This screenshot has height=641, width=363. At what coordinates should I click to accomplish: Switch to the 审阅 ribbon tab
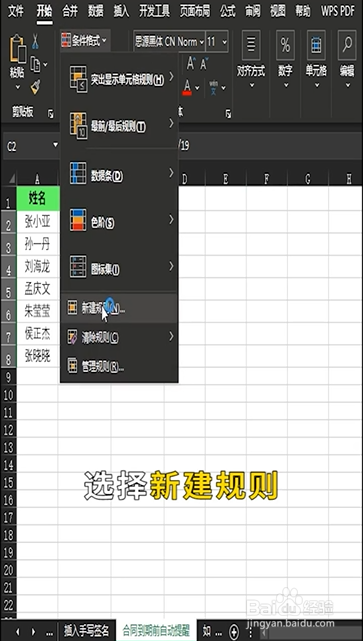coord(253,11)
